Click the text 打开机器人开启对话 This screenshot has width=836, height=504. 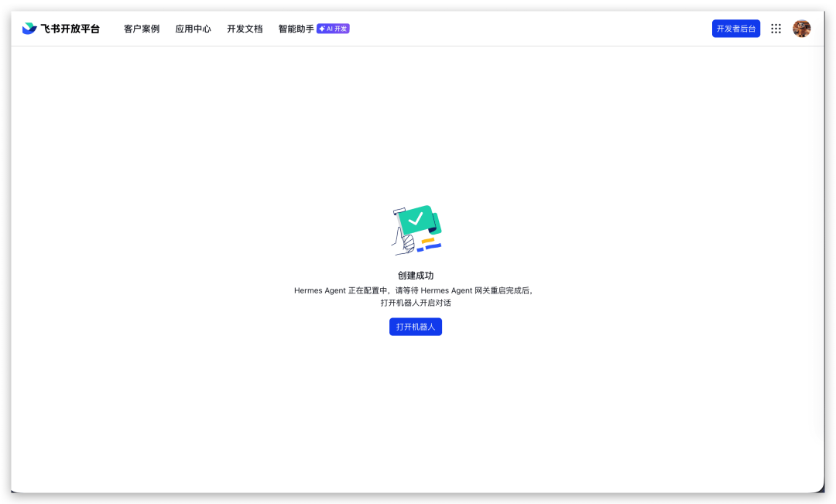416,303
